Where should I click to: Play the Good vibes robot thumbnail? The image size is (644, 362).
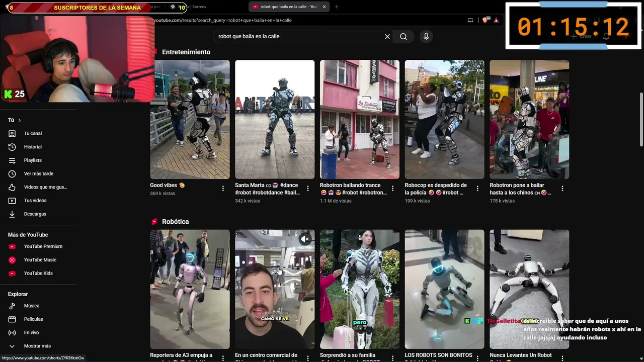click(190, 120)
